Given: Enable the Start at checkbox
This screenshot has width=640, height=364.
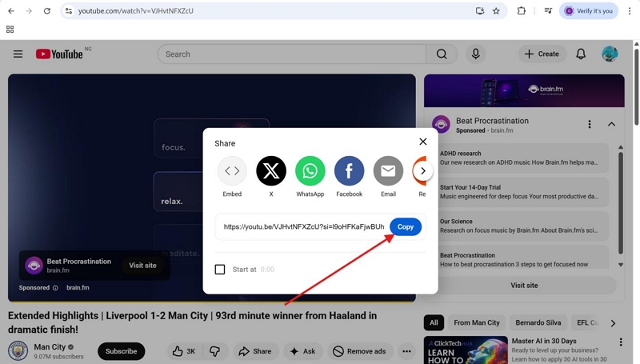Looking at the screenshot, I should (x=219, y=270).
